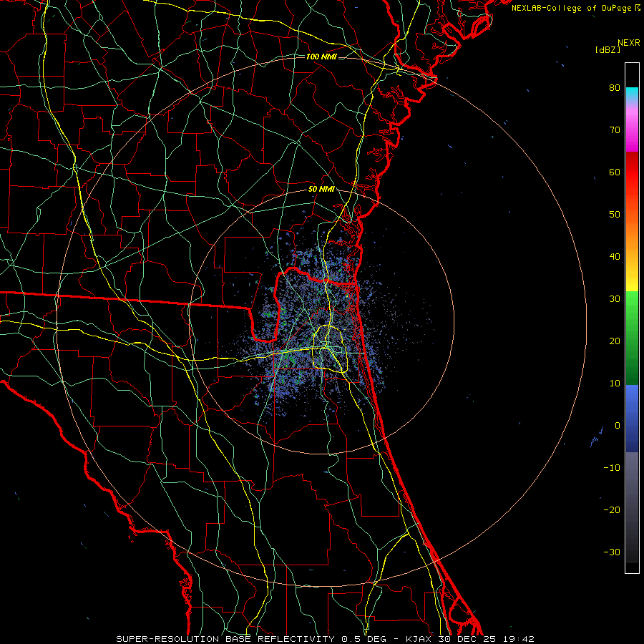
Task: Click the 60 value on dBZ scale
Action: coord(615,172)
